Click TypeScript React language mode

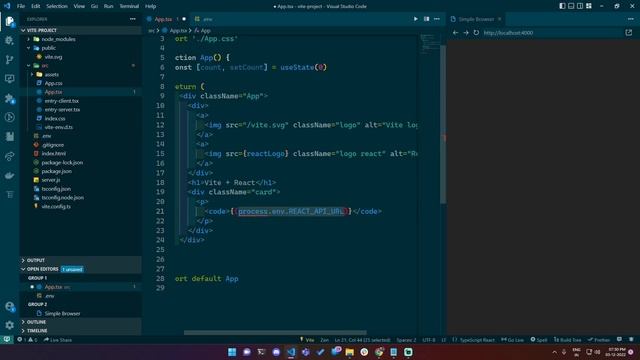point(473,340)
